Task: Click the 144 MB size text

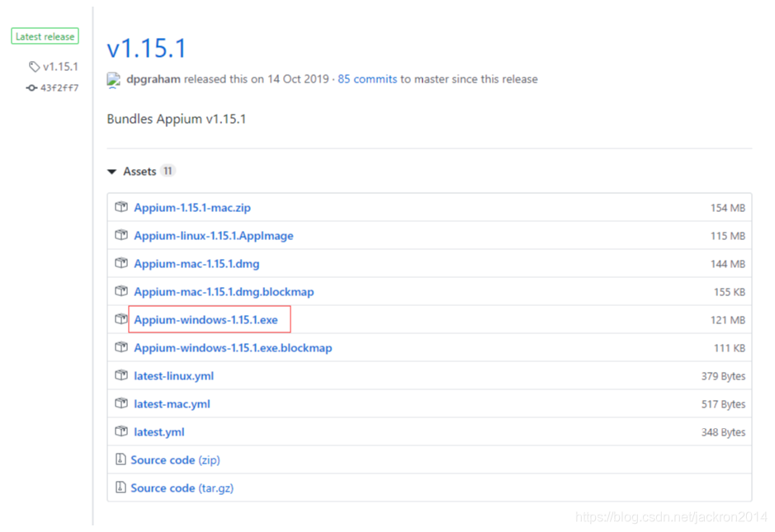Action: (x=728, y=264)
